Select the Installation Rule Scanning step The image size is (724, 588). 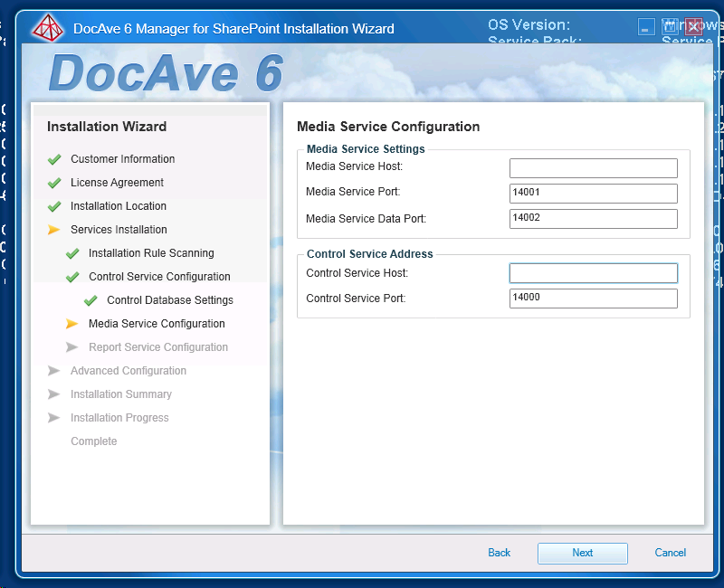[151, 253]
